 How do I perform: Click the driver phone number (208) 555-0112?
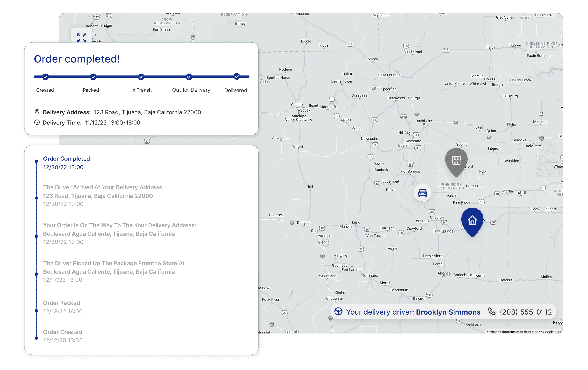point(526,312)
